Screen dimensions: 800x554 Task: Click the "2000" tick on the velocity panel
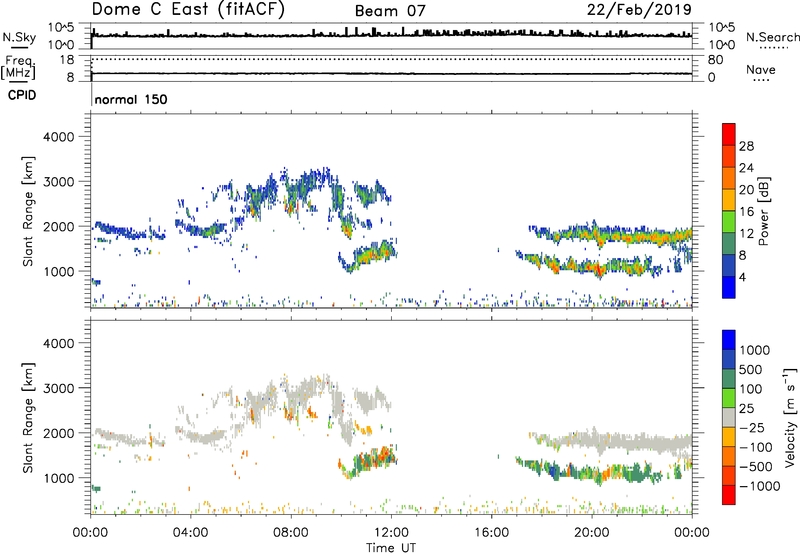(x=59, y=433)
